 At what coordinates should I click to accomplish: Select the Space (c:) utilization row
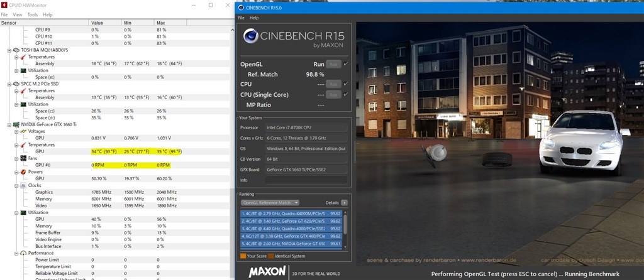click(115, 110)
